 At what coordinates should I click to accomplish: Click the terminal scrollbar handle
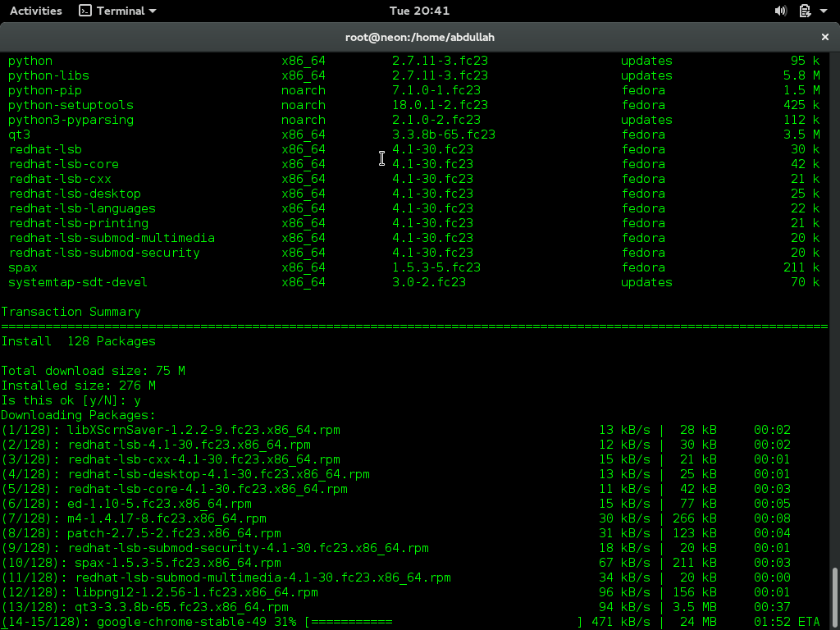(834, 597)
